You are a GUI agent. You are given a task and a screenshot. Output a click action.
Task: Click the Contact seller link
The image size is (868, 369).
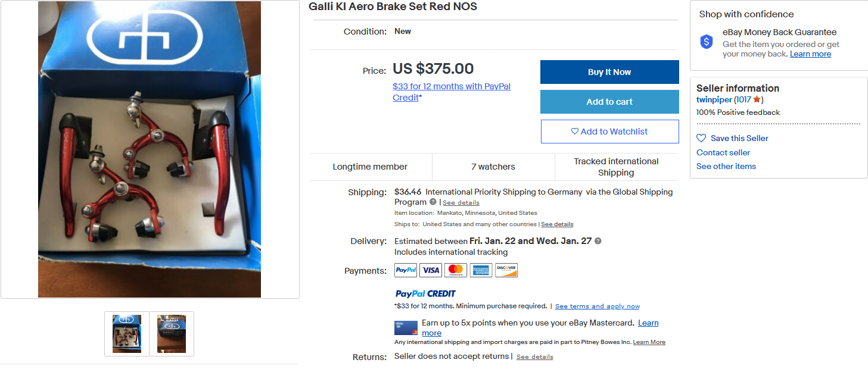(723, 152)
